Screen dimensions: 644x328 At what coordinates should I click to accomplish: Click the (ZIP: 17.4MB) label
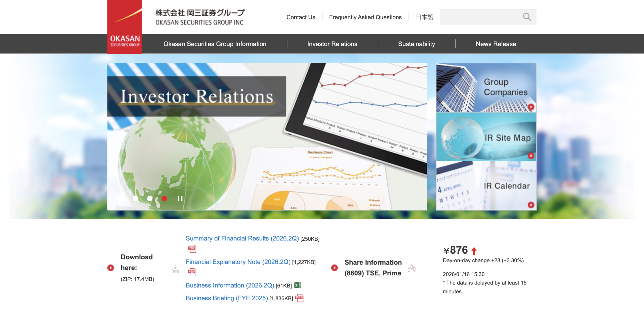tap(137, 279)
